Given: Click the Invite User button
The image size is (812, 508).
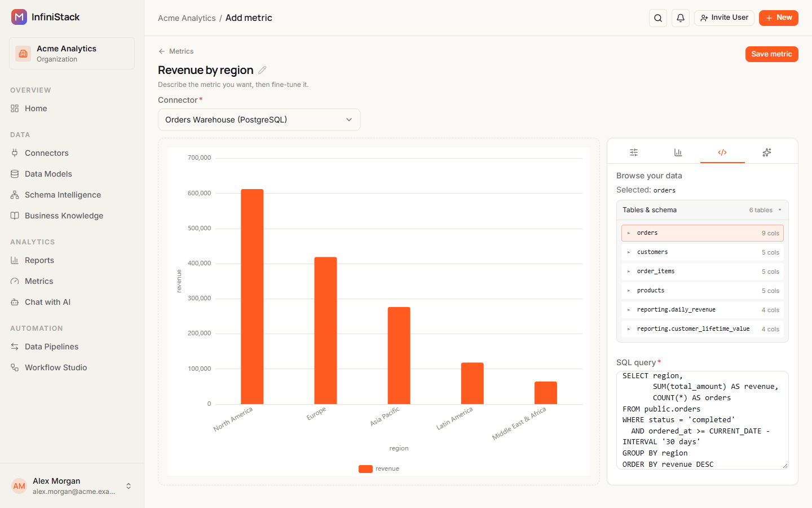Looking at the screenshot, I should click(x=724, y=18).
